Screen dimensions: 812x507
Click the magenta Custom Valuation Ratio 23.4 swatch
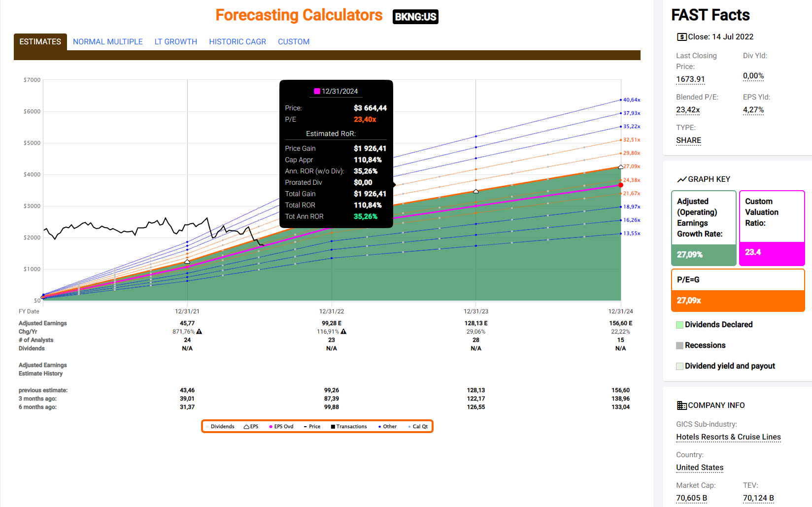click(x=772, y=253)
